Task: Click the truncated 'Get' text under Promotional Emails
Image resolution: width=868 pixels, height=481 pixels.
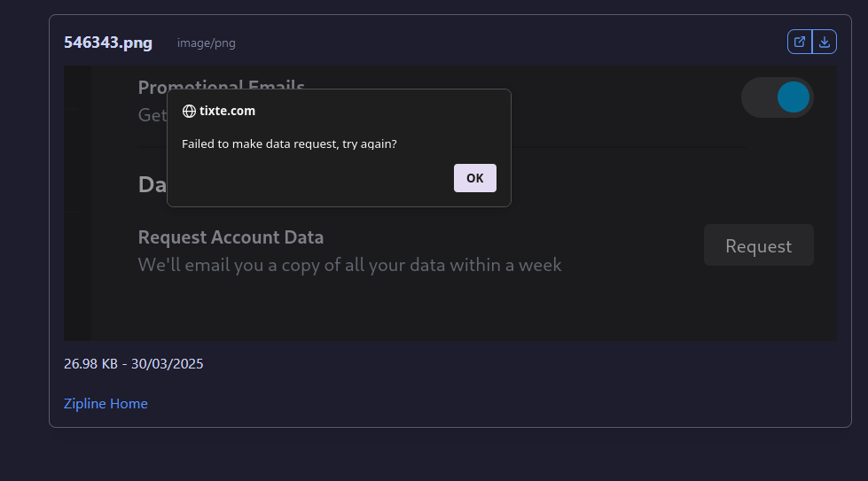Action: pos(152,115)
